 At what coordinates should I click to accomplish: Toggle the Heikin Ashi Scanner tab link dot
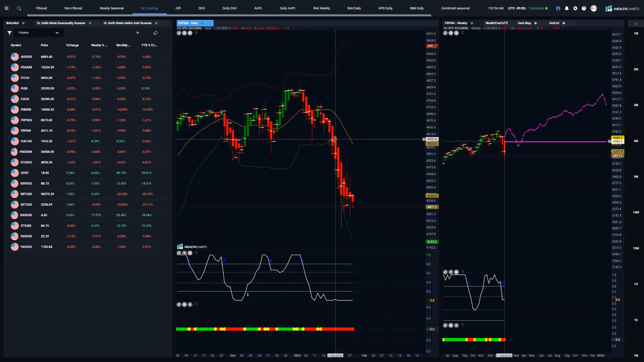click(x=156, y=23)
